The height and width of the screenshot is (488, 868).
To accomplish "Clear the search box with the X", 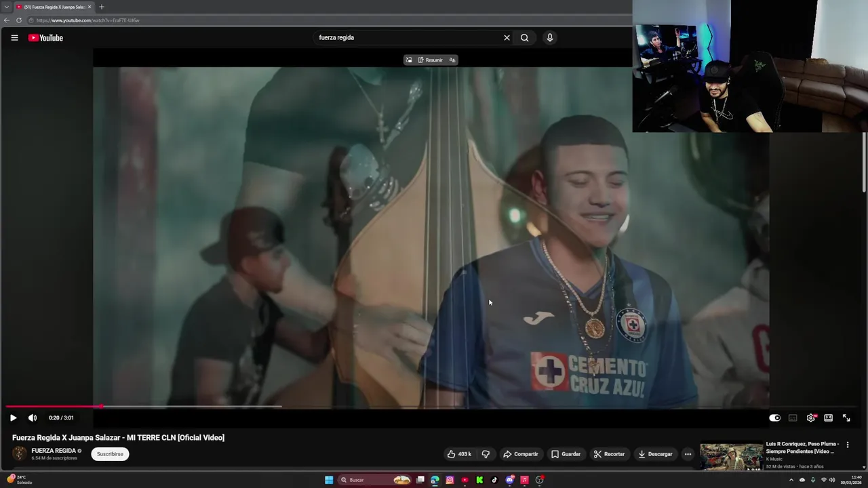I will 507,38.
